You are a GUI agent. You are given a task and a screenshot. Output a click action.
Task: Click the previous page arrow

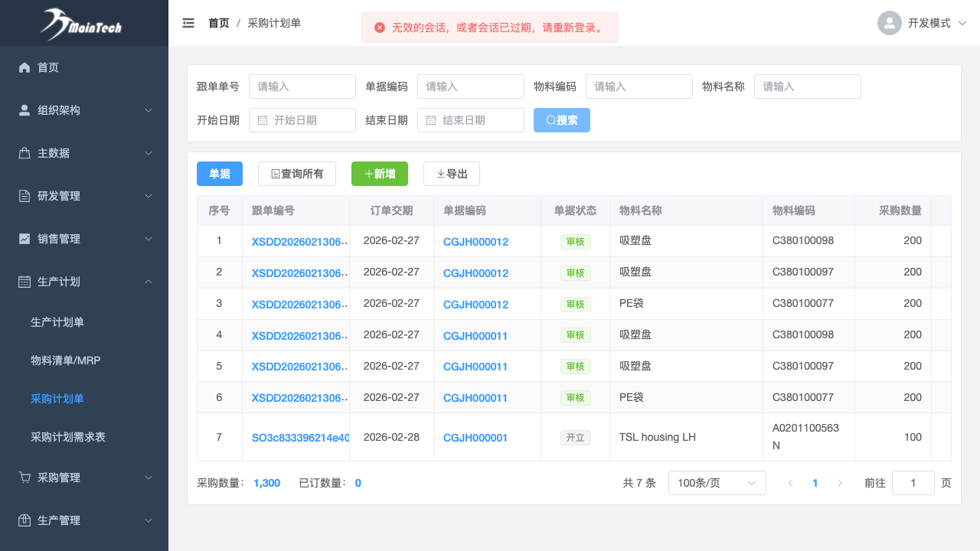790,483
